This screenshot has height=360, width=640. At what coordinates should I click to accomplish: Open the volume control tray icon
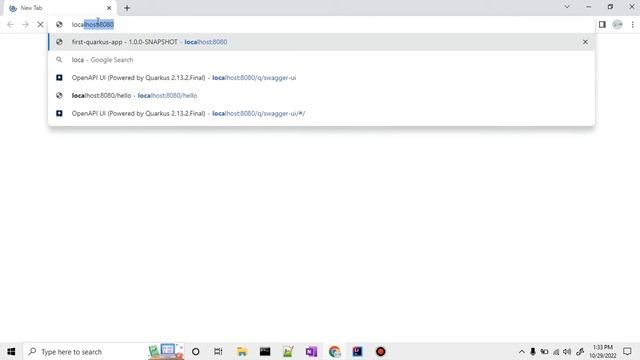(x=567, y=351)
